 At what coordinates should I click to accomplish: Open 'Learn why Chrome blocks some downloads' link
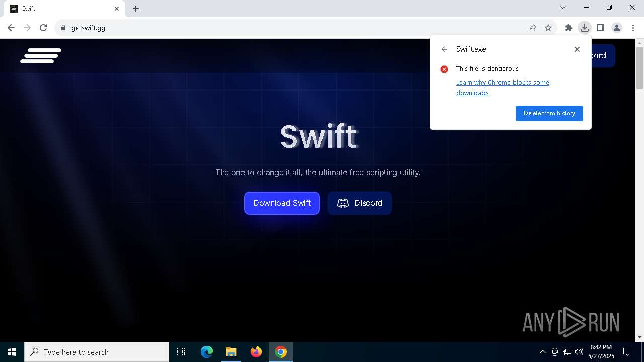[x=503, y=87]
